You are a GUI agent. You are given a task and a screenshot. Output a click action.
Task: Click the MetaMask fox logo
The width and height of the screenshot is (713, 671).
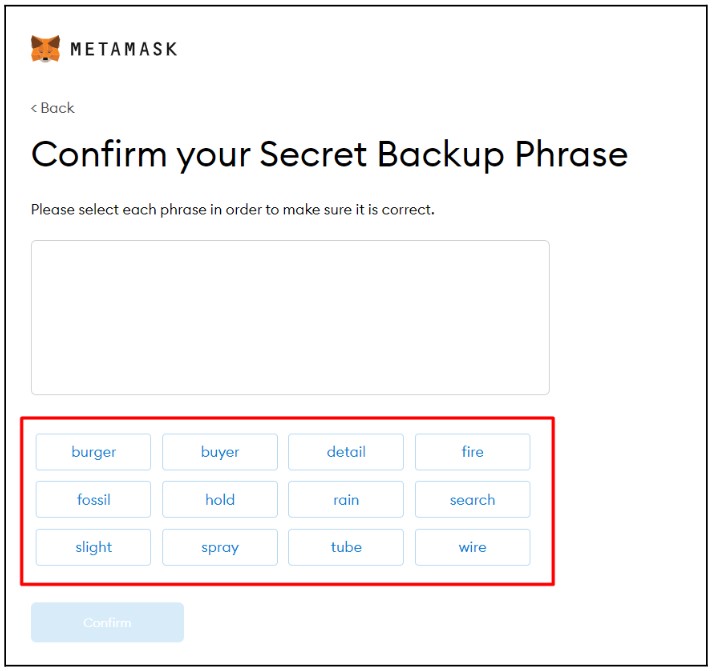click(x=45, y=48)
